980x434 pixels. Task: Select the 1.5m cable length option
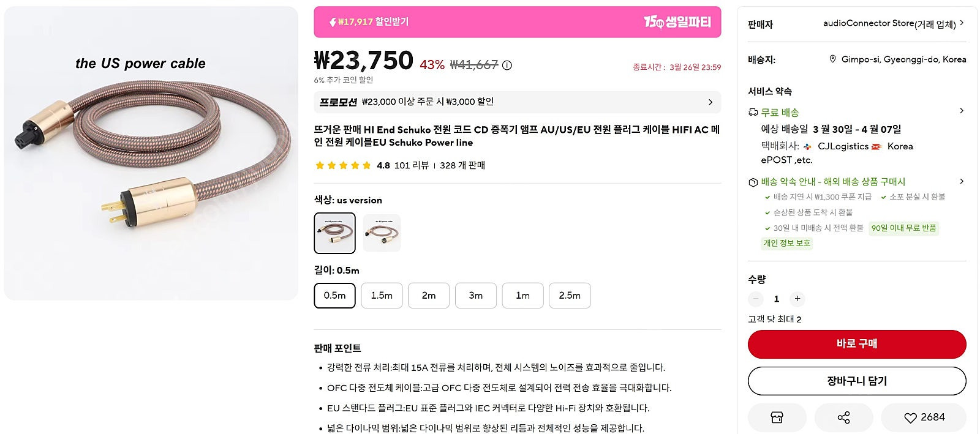(382, 295)
